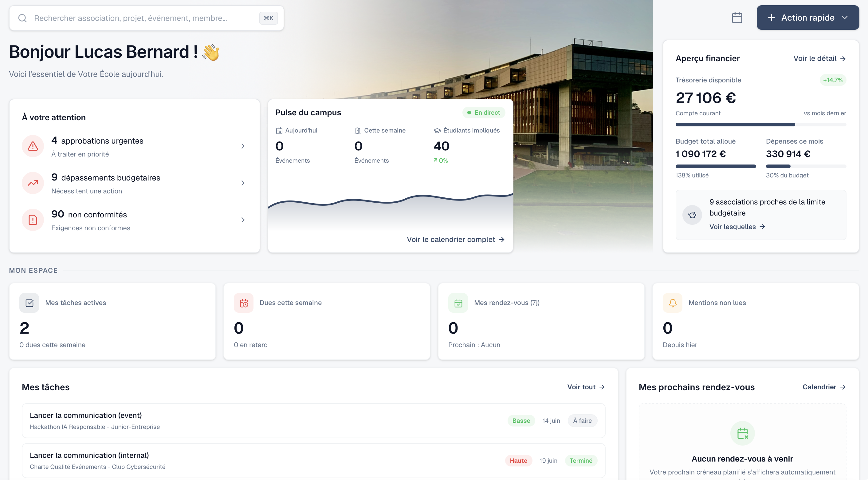Click the empty calendar icon above Aucun rendez-vous
This screenshot has height=480, width=868.
(742, 433)
